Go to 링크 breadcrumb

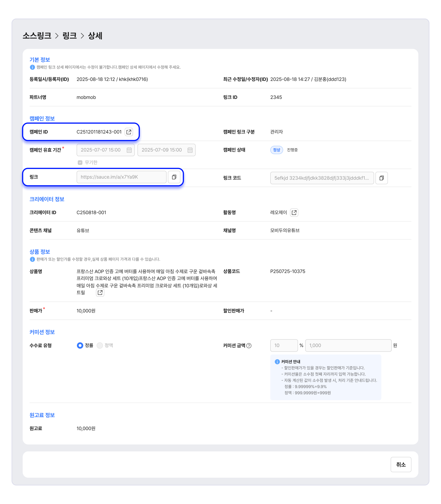coord(70,36)
